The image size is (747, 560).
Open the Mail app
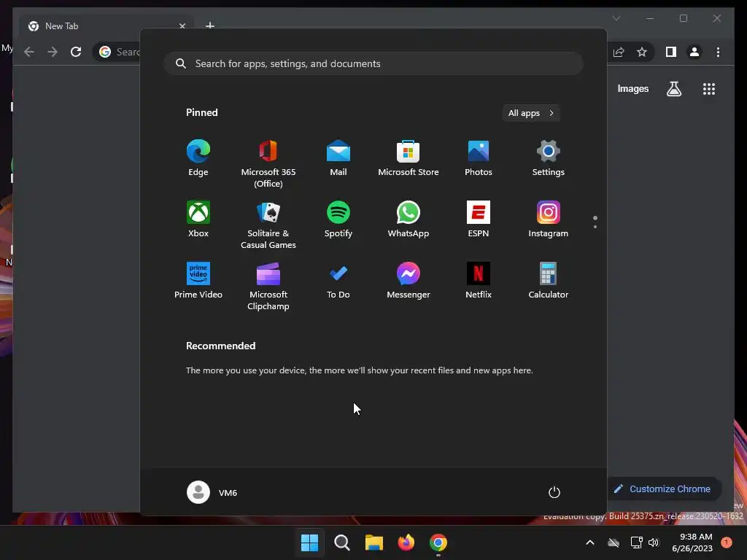pyautogui.click(x=338, y=158)
